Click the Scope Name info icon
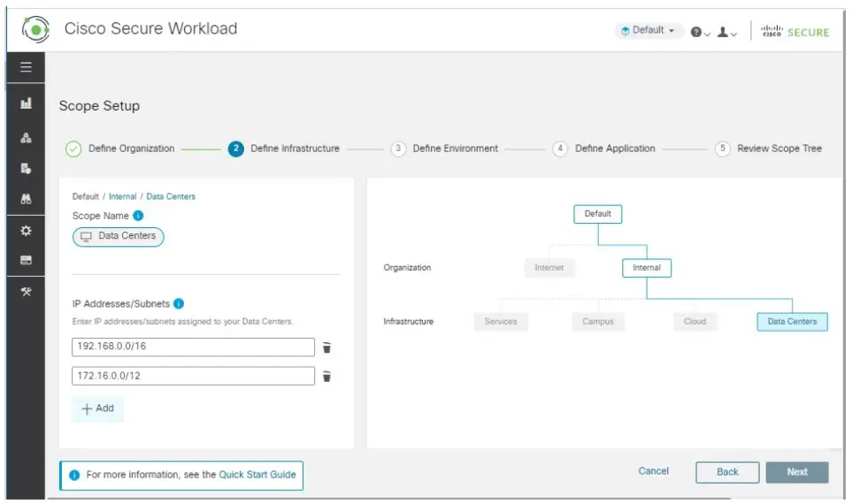 tap(138, 216)
